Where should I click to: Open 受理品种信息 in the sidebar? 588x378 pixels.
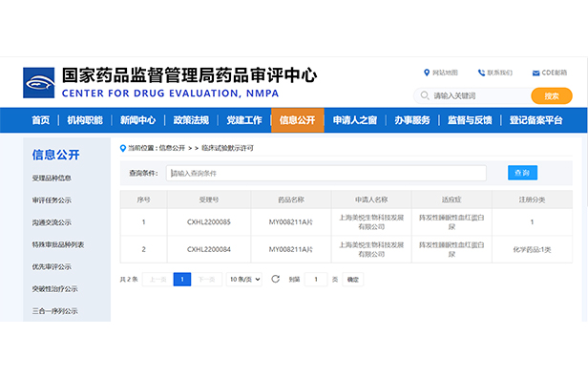click(52, 178)
